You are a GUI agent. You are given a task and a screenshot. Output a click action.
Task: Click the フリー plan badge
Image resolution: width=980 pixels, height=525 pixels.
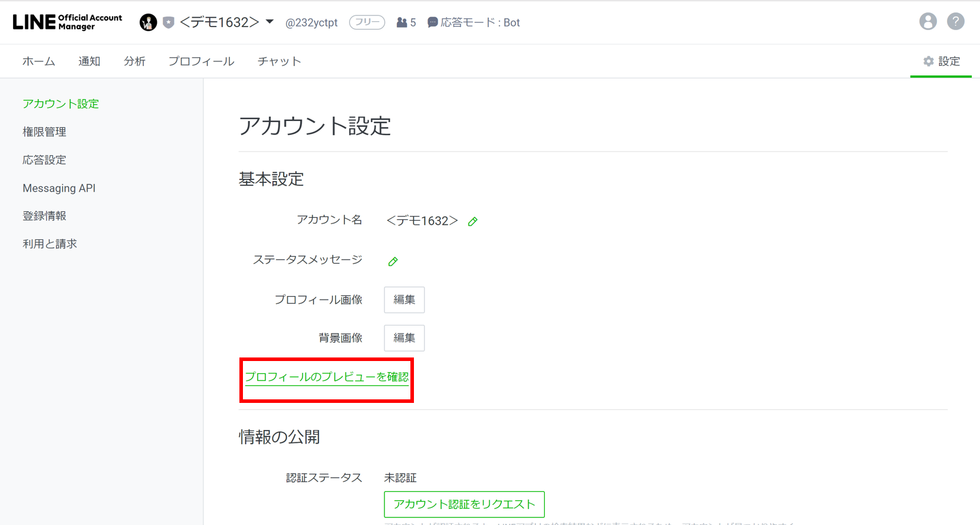pos(367,22)
